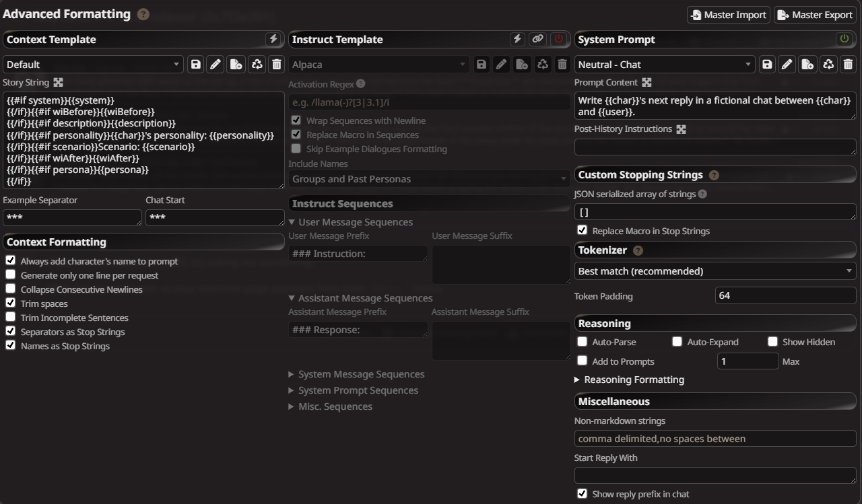Toggle Replace Macro in Stop Strings
The height and width of the screenshot is (504, 862).
[582, 230]
